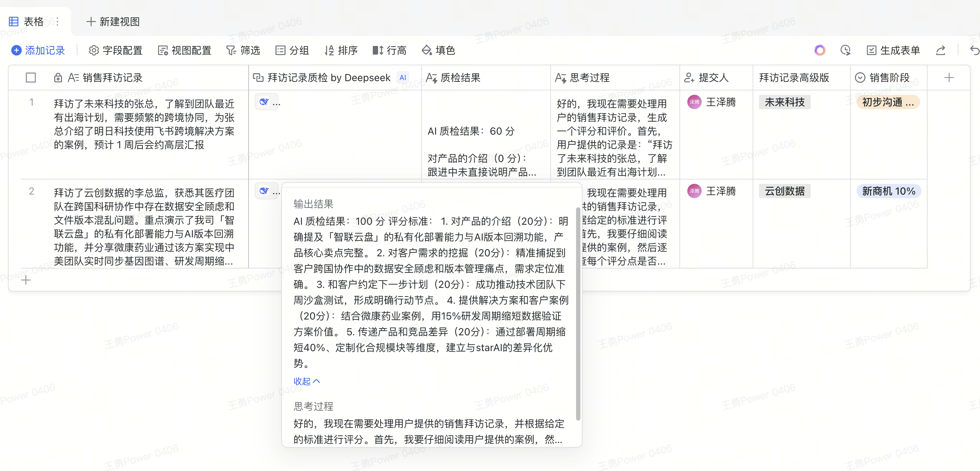The width and height of the screenshot is (980, 471).
Task: Click the Deepseek whale icon in row 2
Action: [264, 191]
